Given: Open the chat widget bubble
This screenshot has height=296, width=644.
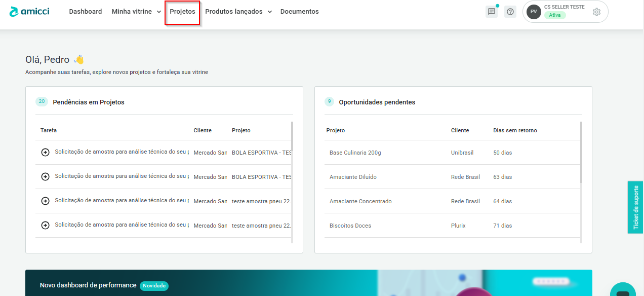Looking at the screenshot, I should [x=623, y=291].
